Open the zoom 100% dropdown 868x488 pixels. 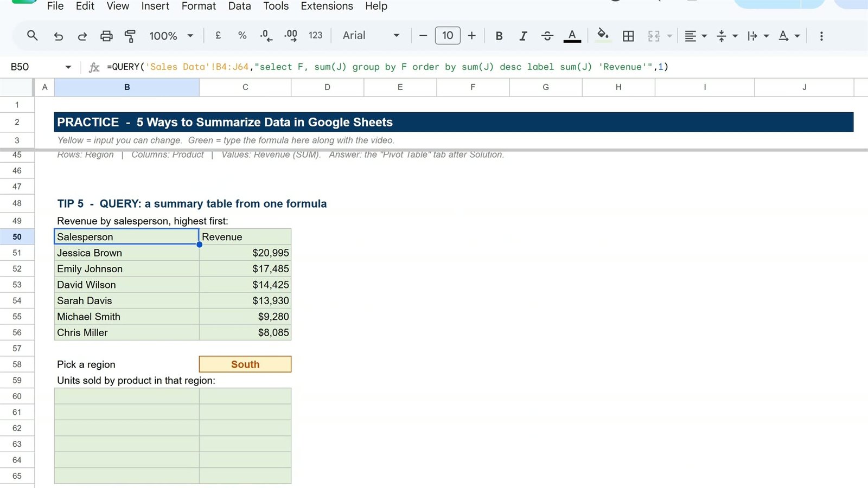pos(171,36)
